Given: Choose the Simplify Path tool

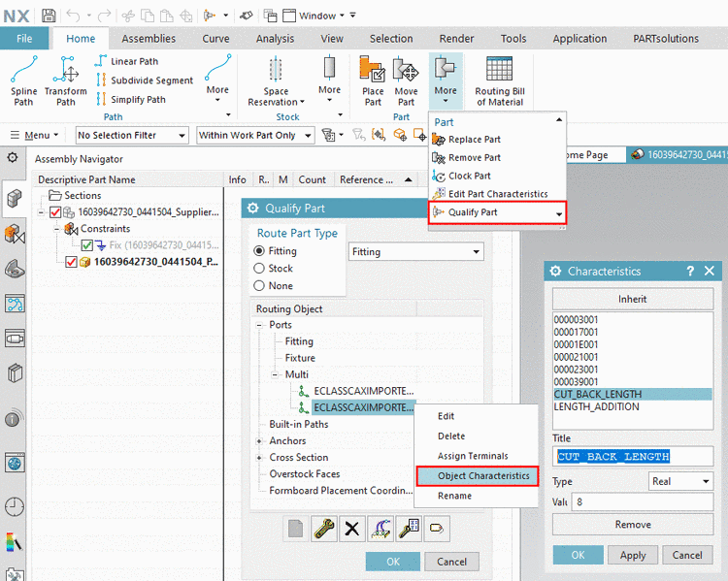Looking at the screenshot, I should [131, 99].
